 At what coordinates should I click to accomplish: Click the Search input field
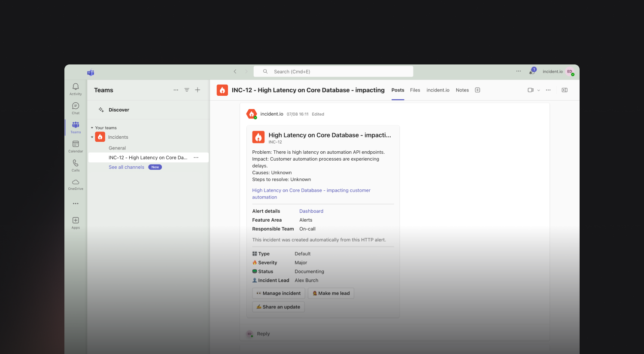333,71
